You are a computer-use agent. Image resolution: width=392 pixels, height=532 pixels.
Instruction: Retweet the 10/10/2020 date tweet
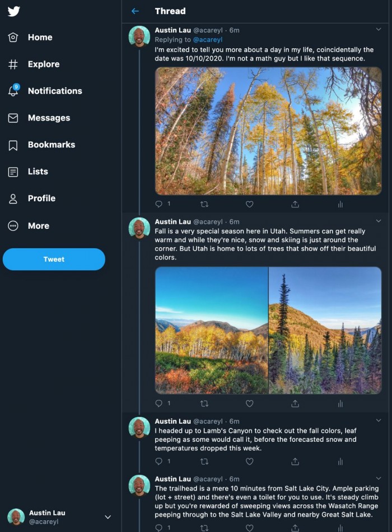pyautogui.click(x=204, y=205)
